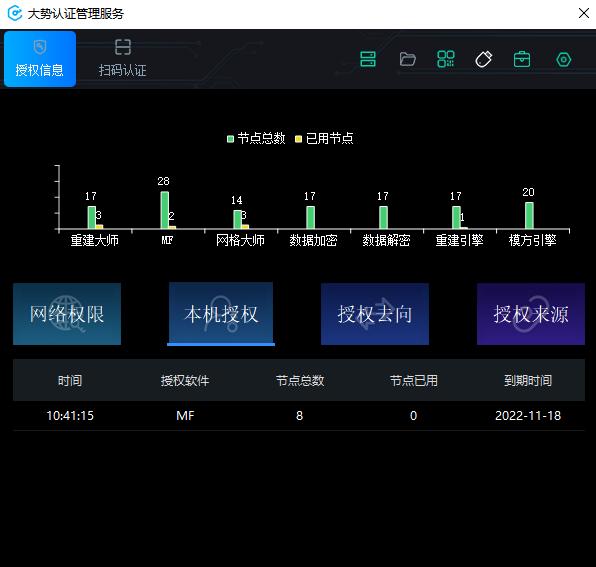Click the nodes used value 0
Viewport: 596px width, 567px height.
pos(414,415)
